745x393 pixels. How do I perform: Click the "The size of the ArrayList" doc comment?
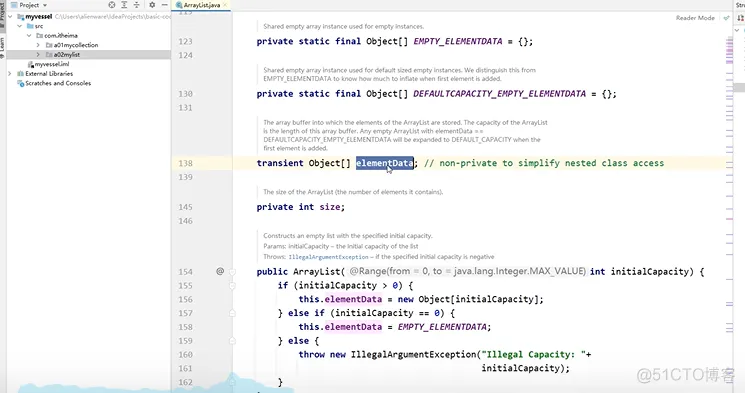pos(353,192)
